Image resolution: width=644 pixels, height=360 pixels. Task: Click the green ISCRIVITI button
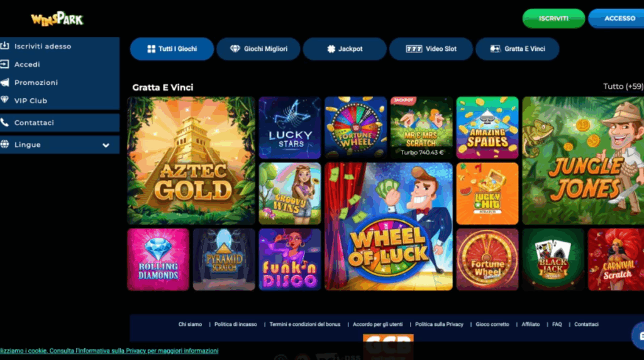pos(553,18)
